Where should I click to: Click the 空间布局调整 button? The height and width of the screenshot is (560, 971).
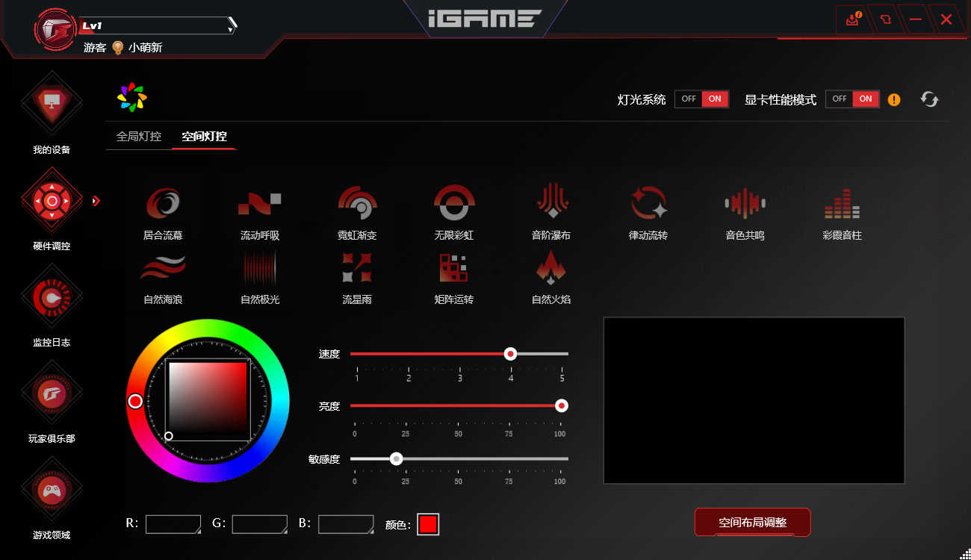(x=752, y=522)
